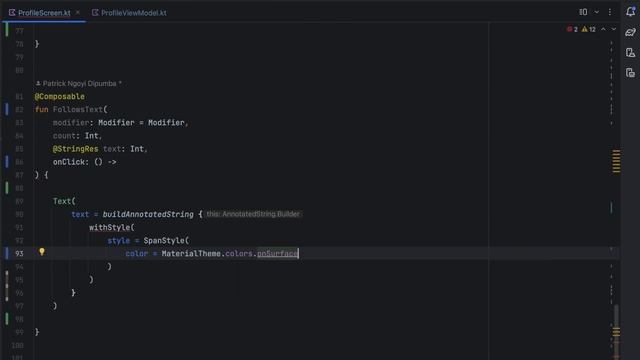This screenshot has height=360, width=640.
Task: Expand the editor view mode dropdown chevron
Action: pos(597,12)
